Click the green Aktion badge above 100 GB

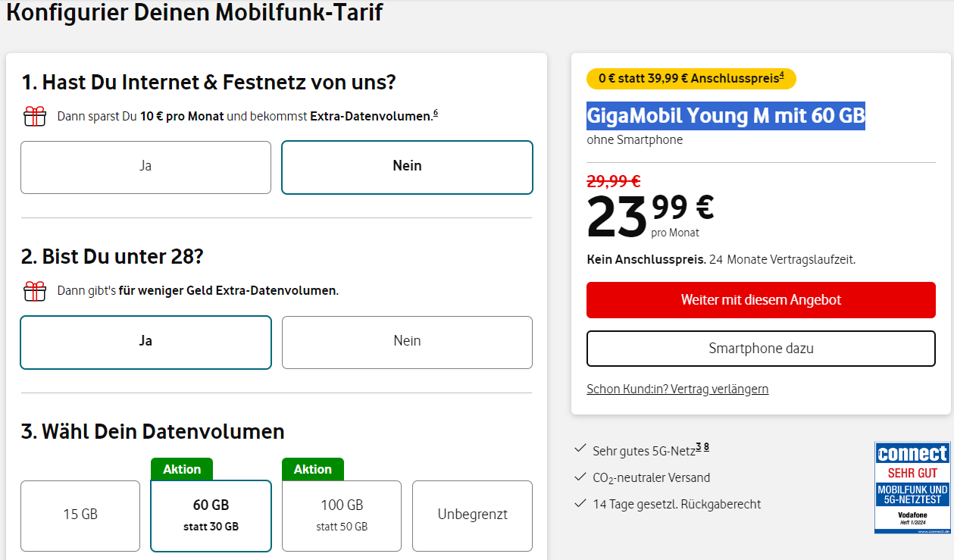[313, 469]
